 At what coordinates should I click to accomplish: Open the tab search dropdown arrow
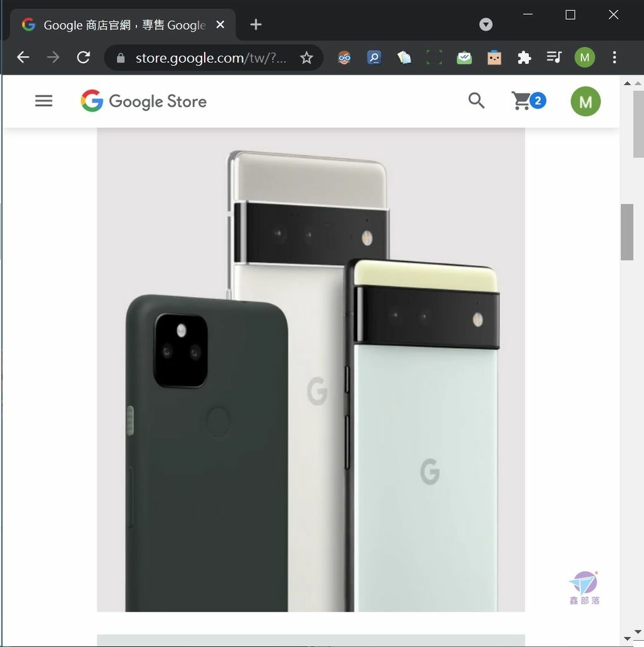click(x=486, y=25)
